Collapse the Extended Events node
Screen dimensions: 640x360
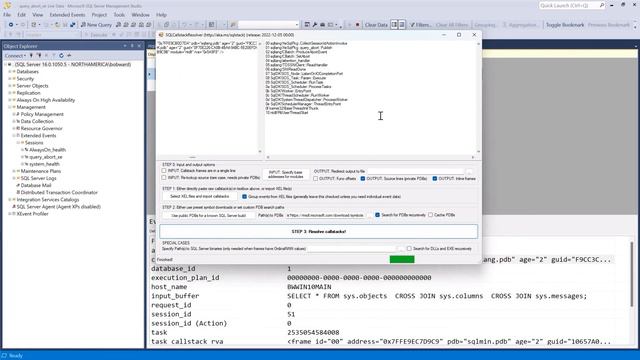(x=14, y=136)
